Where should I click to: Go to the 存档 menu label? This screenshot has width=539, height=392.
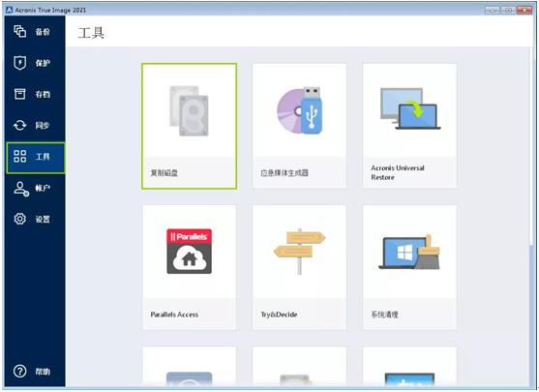[43, 94]
